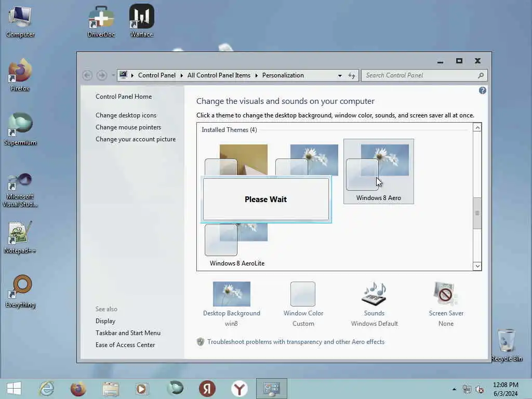Open the DriverDoc desktop shortcut
The width and height of the screenshot is (532, 399).
(101, 22)
